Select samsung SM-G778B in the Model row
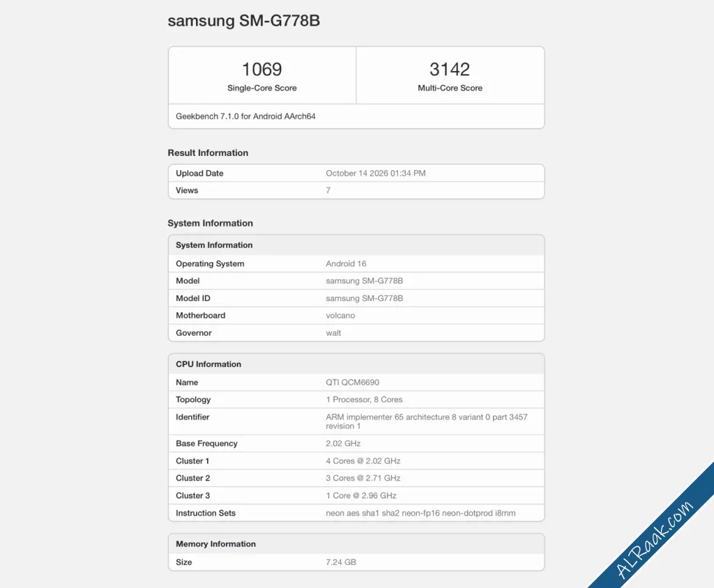Screen dimensions: 714x588 tap(364, 281)
